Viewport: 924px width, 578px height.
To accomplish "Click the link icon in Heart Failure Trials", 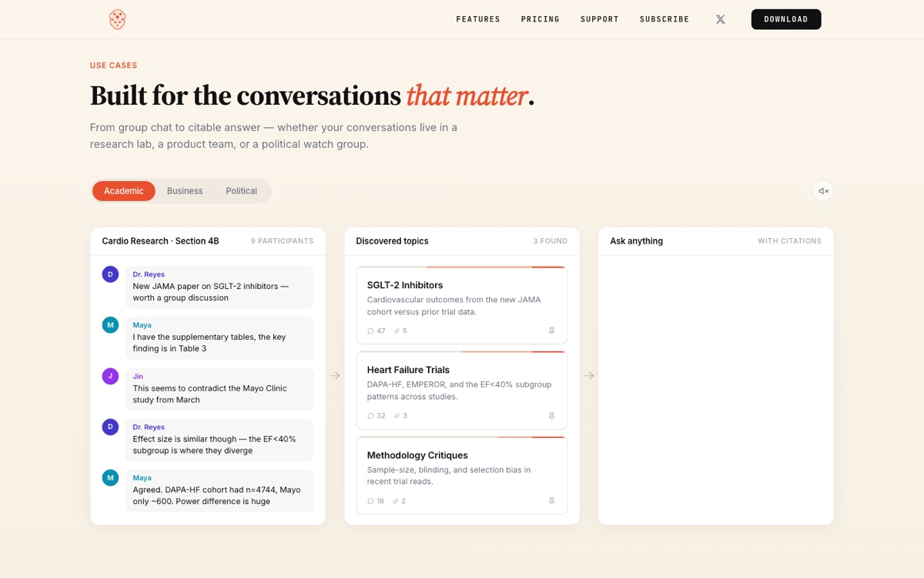I will click(x=397, y=415).
